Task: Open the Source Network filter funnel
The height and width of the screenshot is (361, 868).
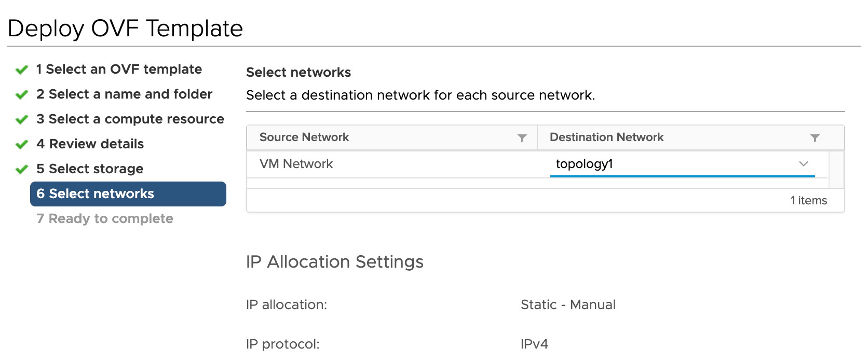Action: click(522, 137)
